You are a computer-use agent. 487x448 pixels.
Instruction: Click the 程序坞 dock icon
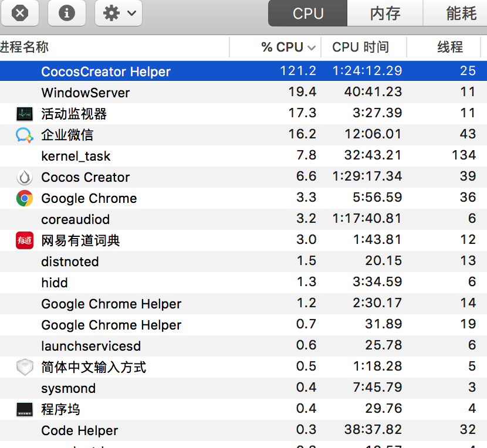[x=24, y=409]
